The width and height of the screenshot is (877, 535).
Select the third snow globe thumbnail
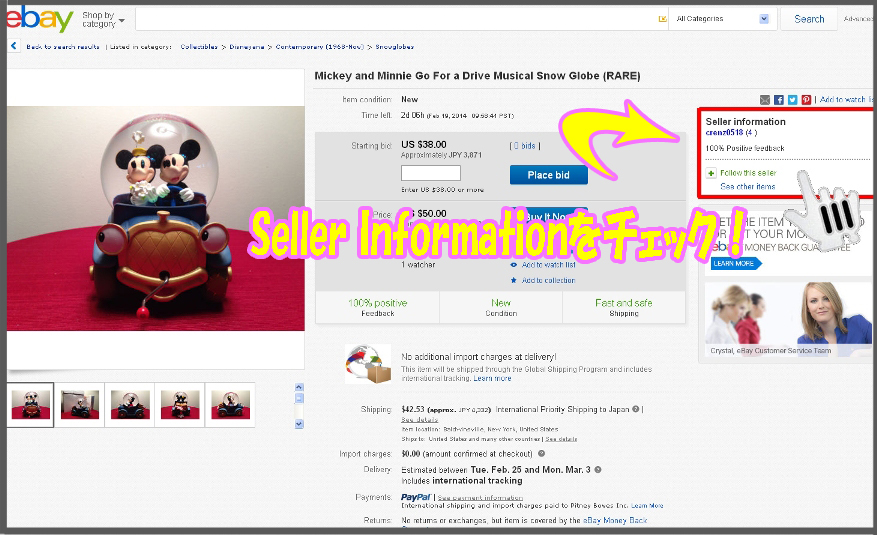pos(130,405)
